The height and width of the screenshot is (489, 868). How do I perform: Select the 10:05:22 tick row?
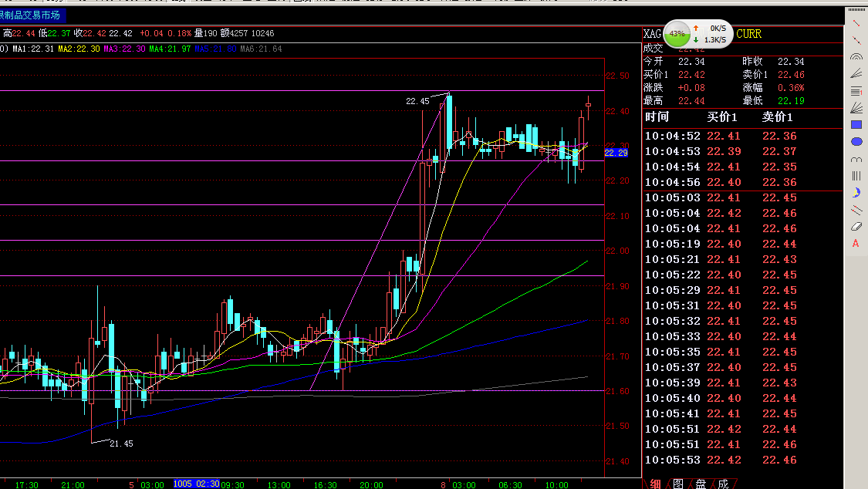[742, 275]
